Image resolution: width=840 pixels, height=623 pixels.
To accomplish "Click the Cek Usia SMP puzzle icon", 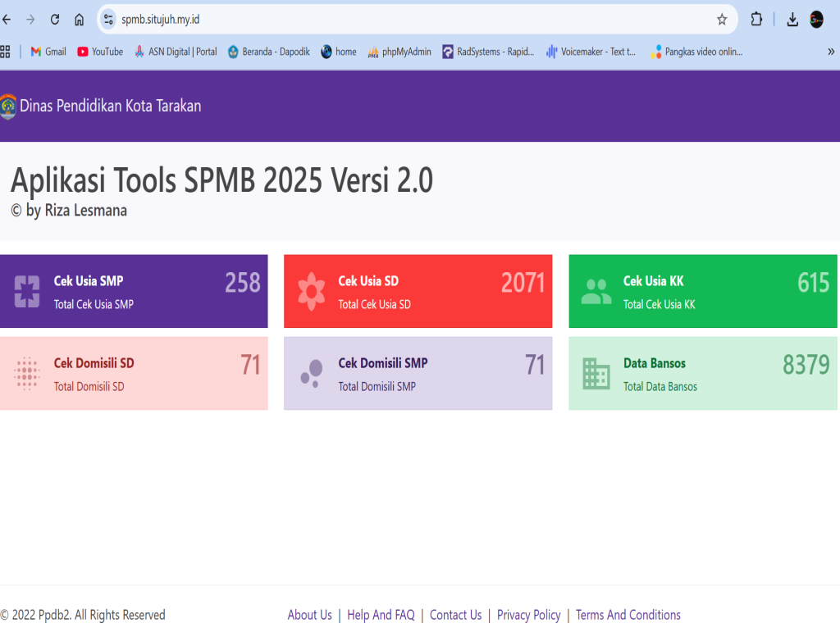I will tap(27, 291).
